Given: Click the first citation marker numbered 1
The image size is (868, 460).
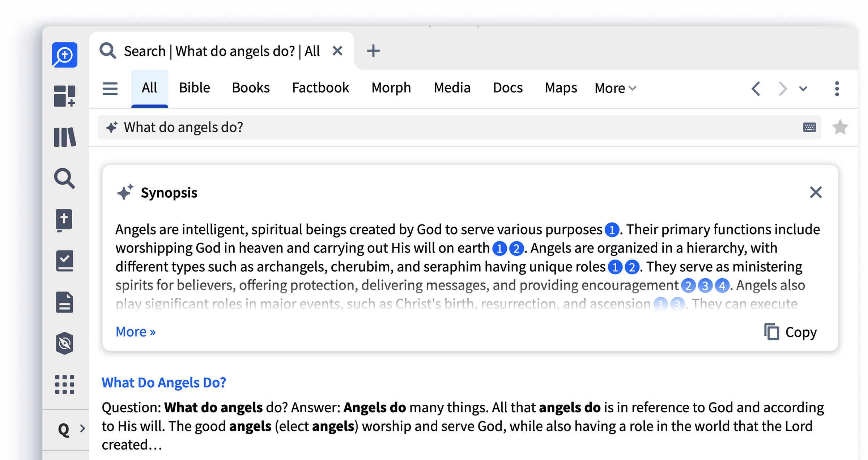Looking at the screenshot, I should click(x=612, y=230).
